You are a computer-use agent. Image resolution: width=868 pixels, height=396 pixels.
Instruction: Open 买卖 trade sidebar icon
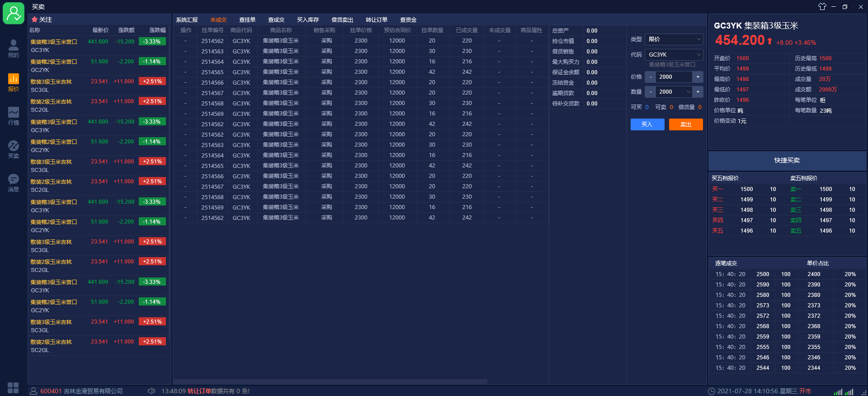[14, 149]
